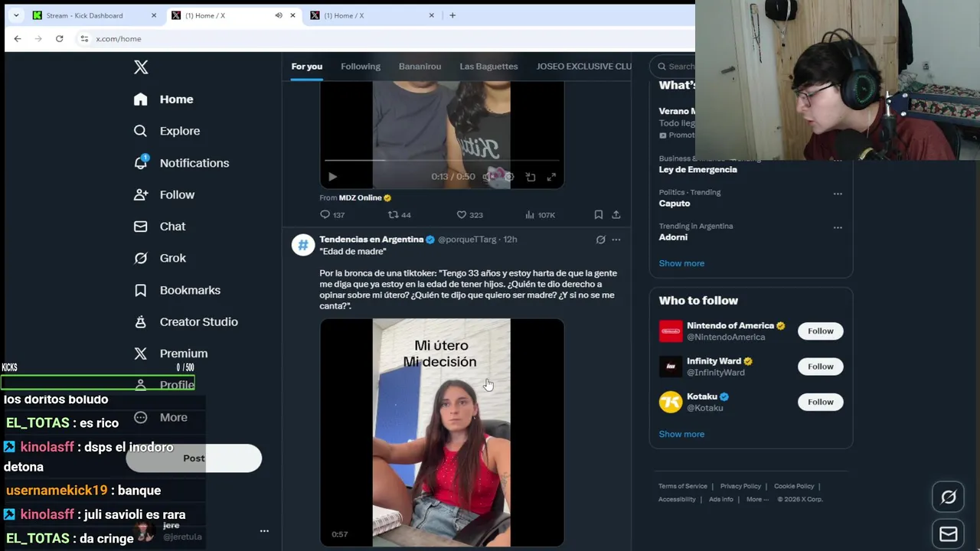Screen dimensions: 980x551
Task: Open Creator Studio
Action: [x=185, y=322]
